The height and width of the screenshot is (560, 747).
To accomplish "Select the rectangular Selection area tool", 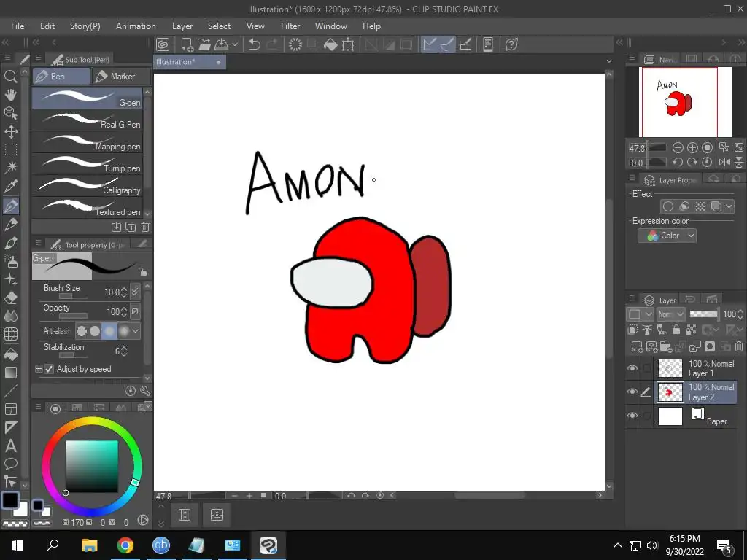I will click(10, 149).
